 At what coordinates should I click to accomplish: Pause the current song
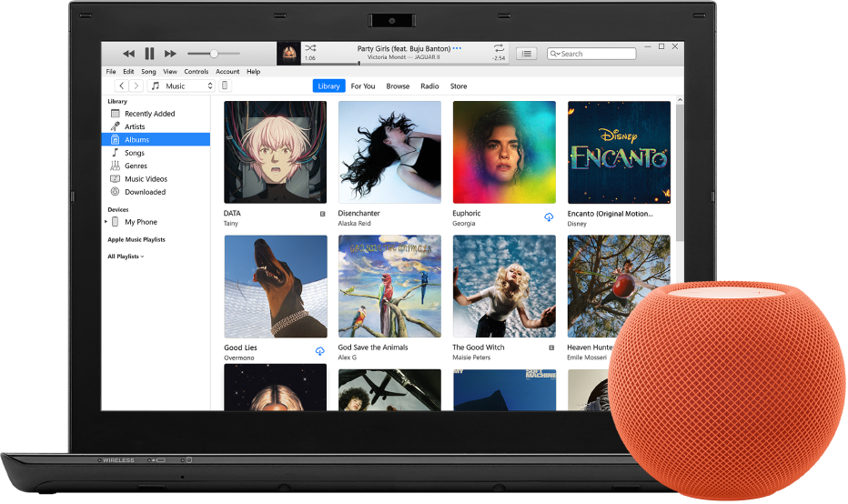[150, 54]
